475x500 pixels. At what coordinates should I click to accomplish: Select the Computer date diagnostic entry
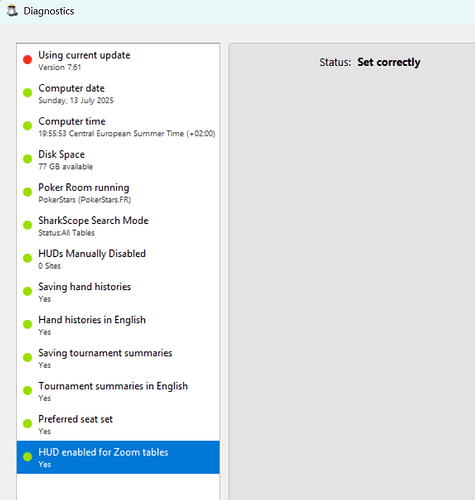(x=118, y=93)
